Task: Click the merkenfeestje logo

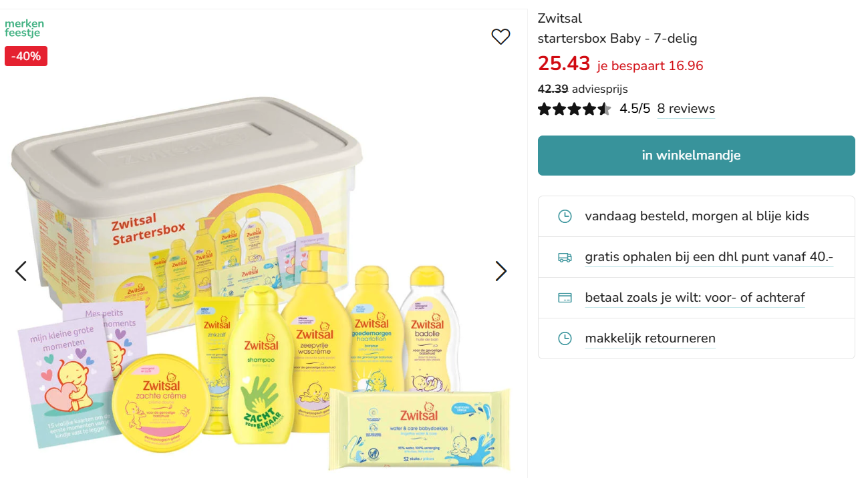Action: [24, 27]
